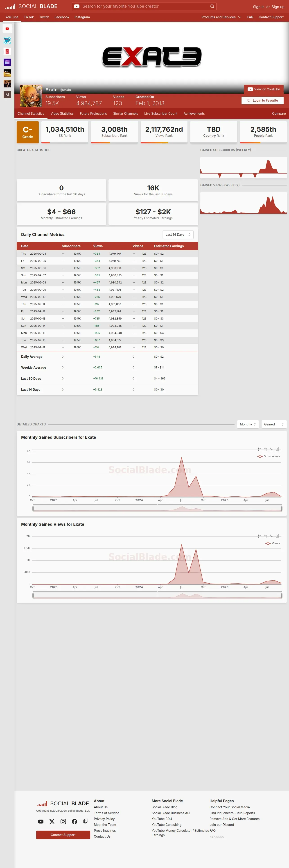Open the Monthly interval dropdown

[x=248, y=424]
